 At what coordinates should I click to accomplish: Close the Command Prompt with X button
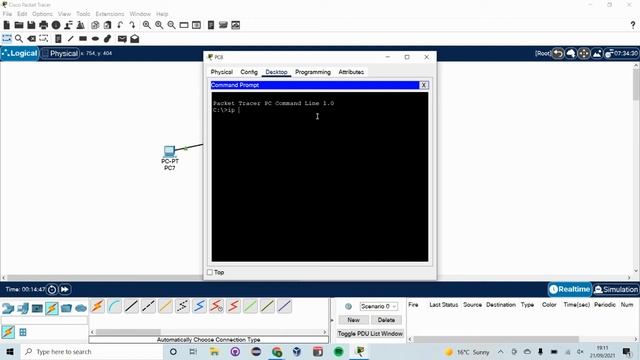(x=424, y=85)
